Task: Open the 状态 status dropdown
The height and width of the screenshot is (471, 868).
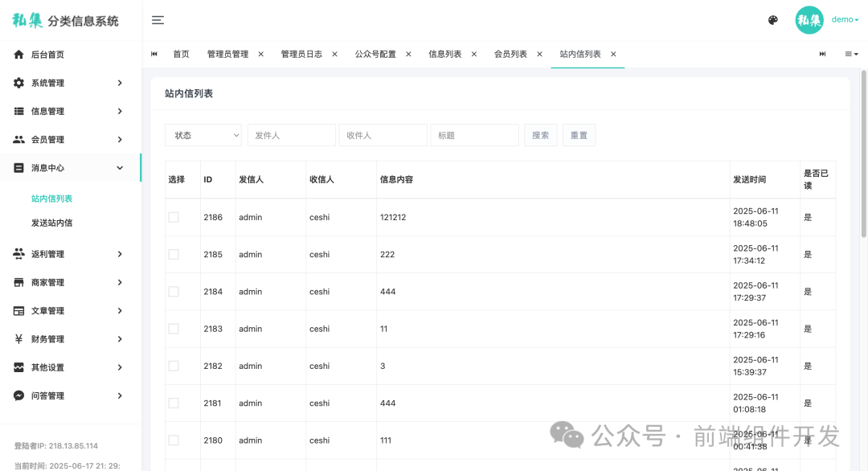Action: pyautogui.click(x=203, y=134)
